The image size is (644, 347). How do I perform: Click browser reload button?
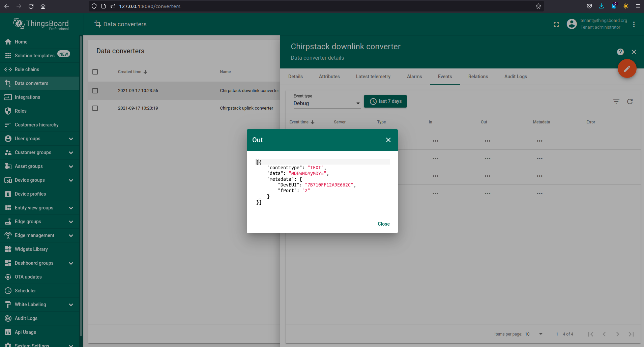[31, 6]
